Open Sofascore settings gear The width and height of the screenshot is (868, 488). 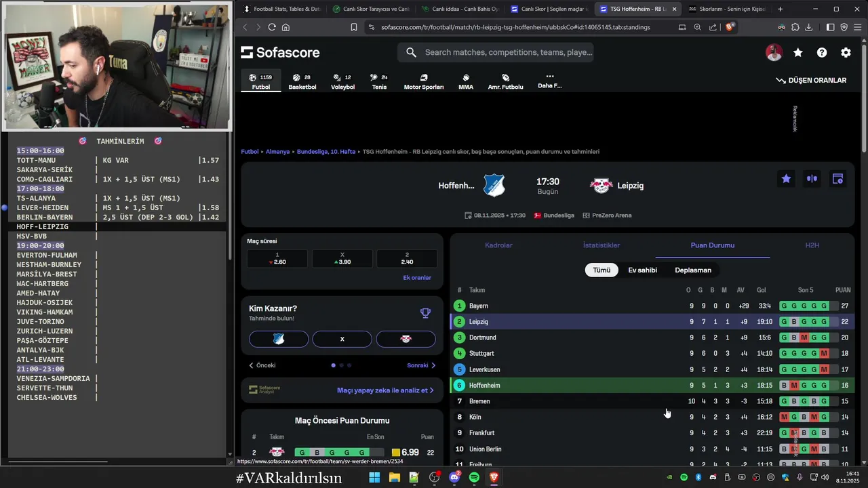click(846, 52)
